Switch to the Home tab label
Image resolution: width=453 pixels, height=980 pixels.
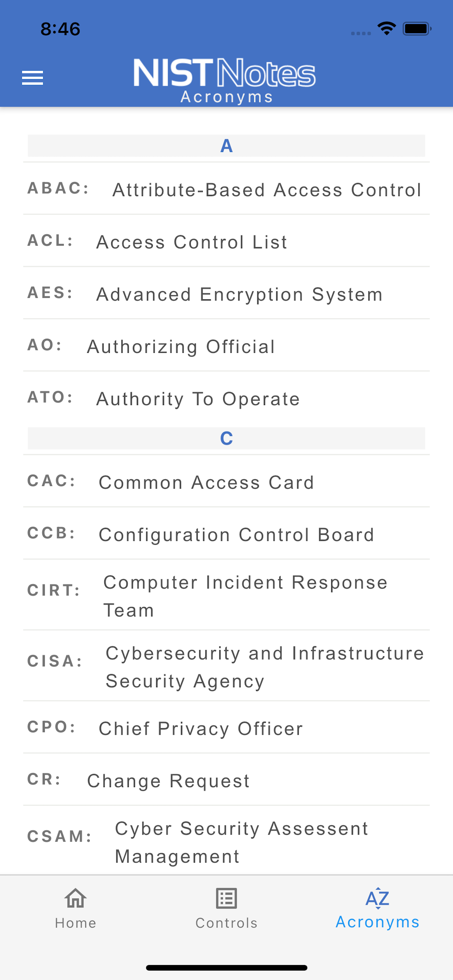tap(75, 923)
